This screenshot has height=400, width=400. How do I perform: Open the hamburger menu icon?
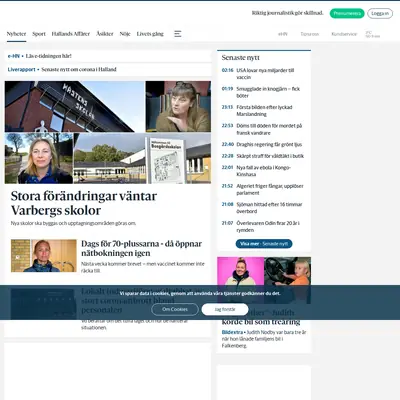pos(178,34)
